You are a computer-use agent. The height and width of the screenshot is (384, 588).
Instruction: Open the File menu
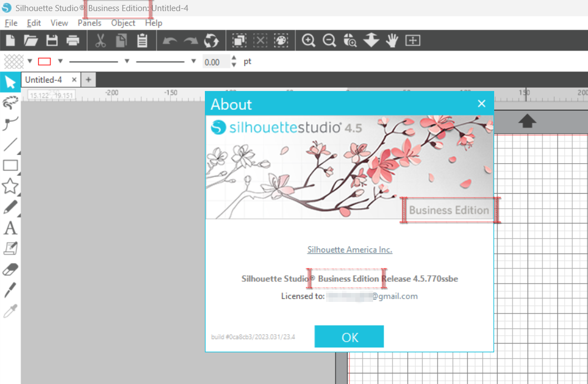[x=11, y=23]
